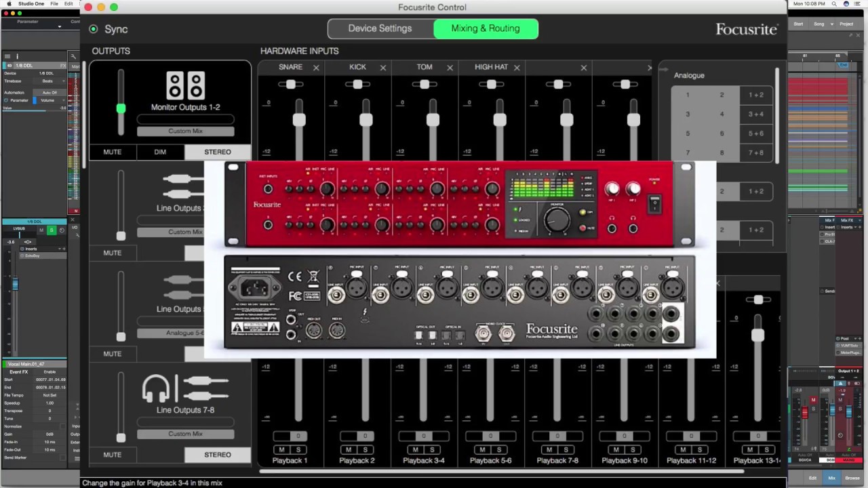Go to the Start page in Studio One
This screenshot has width=868, height=488.
coord(798,24)
